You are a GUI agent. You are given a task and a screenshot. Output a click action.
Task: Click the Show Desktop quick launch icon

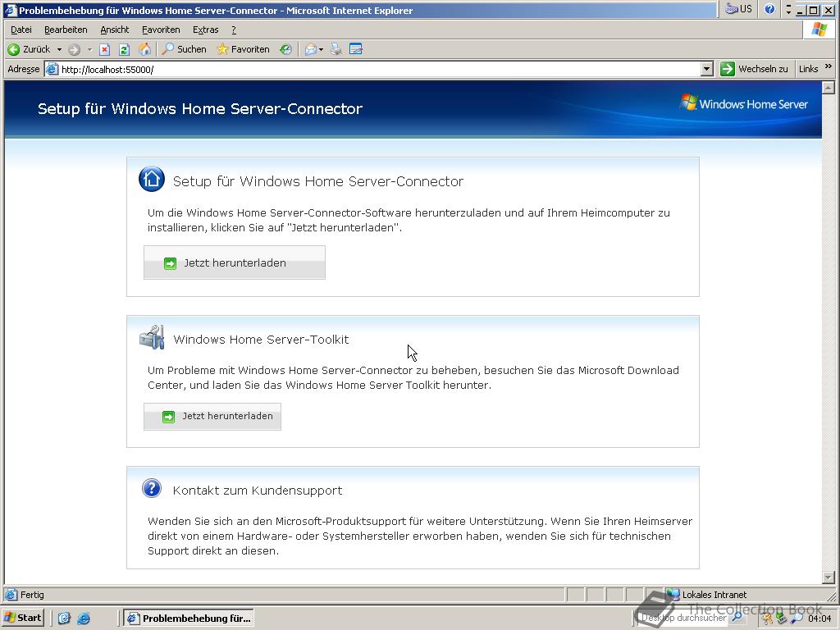pyautogui.click(x=64, y=618)
